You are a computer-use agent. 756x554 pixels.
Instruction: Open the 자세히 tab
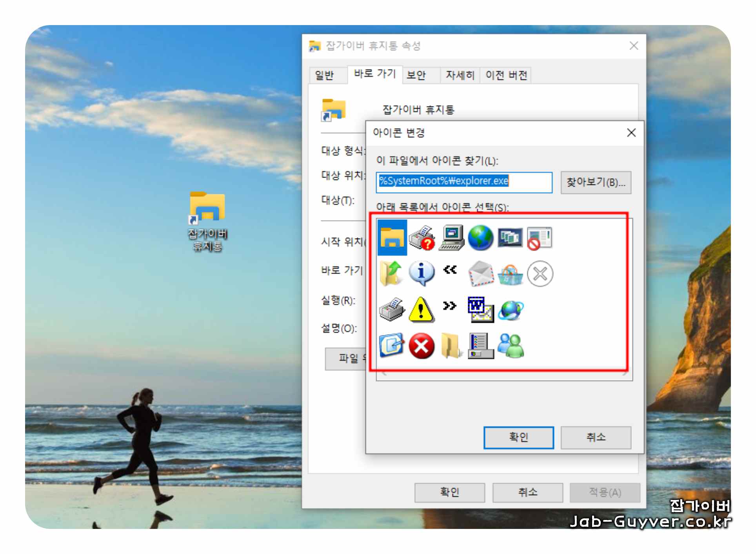460,75
